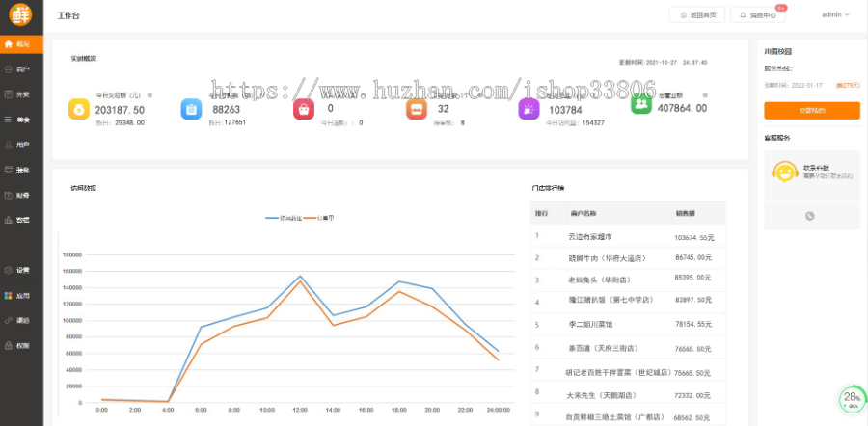Open 用户 users in the sidebar

21,145
